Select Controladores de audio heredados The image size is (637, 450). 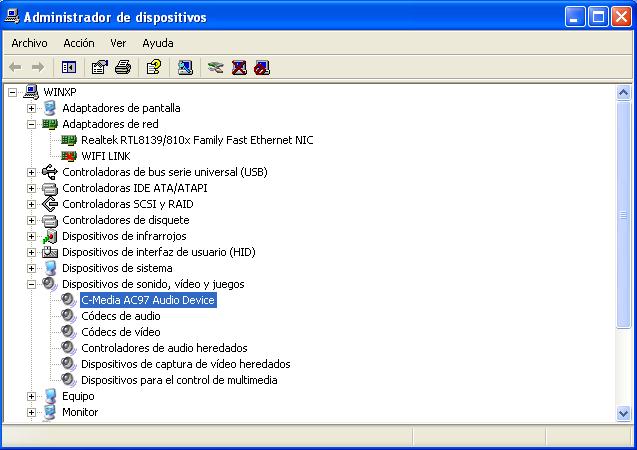tap(164, 348)
